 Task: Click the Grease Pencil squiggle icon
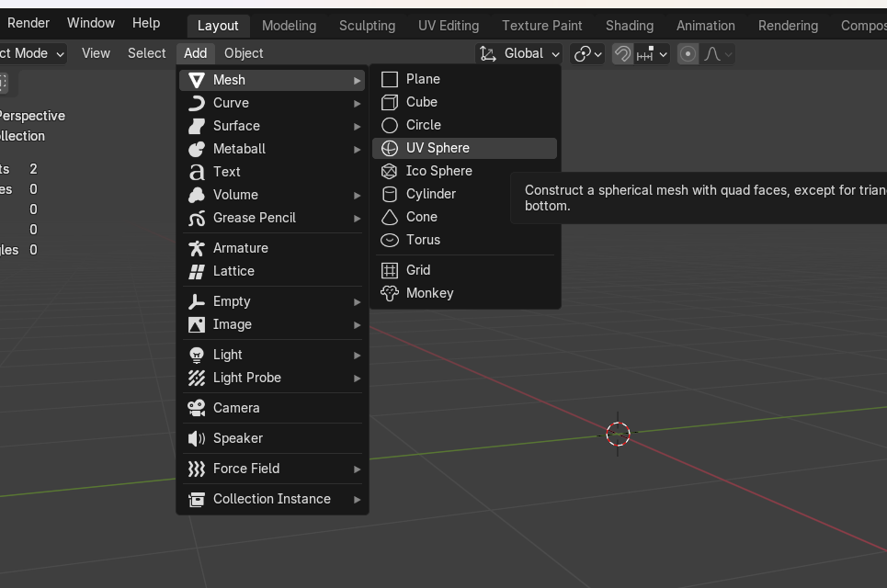tap(197, 219)
